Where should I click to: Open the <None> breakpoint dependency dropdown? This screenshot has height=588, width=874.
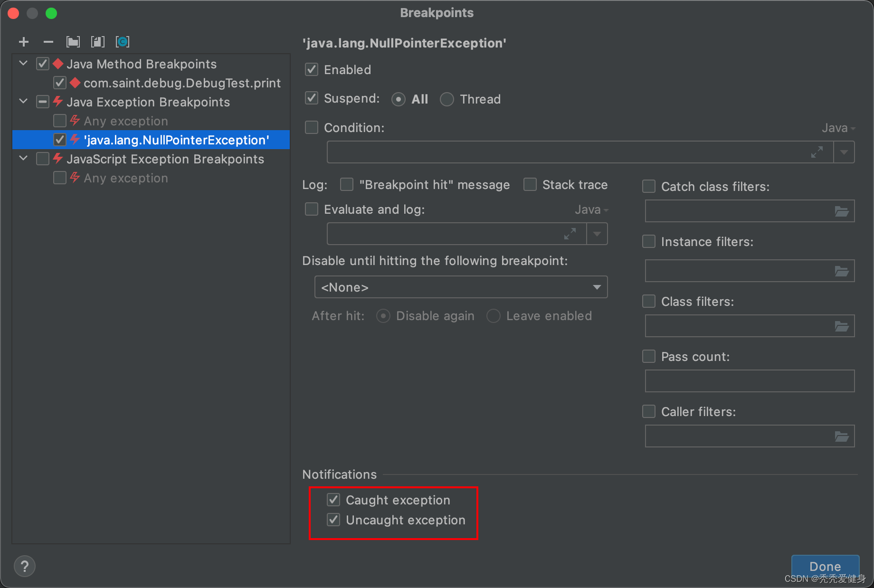[x=461, y=287]
